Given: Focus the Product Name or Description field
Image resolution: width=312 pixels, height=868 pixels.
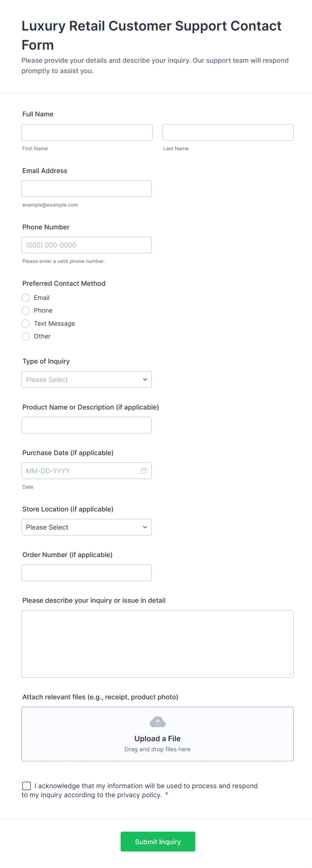Looking at the screenshot, I should [x=87, y=425].
